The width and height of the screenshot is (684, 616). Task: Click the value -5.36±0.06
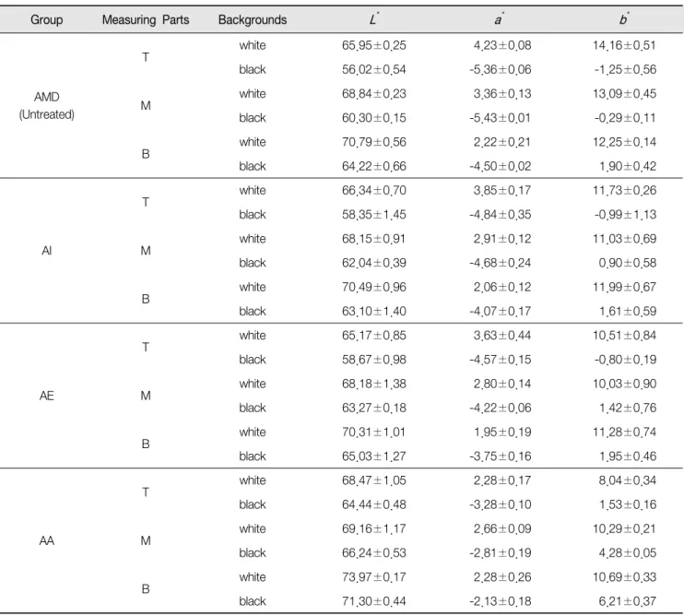501,69
